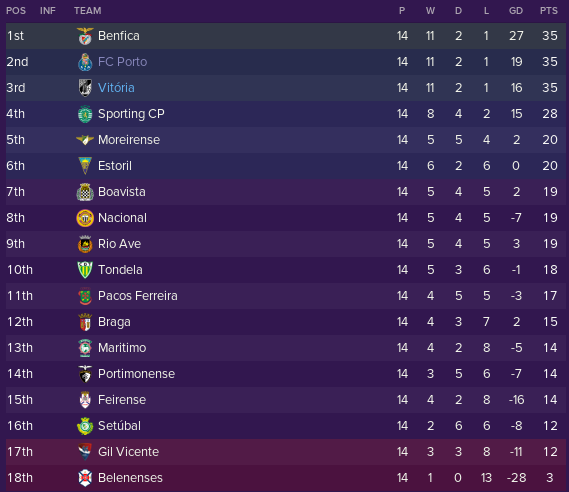
Task: Select the Gil Vicente table row
Action: pyautogui.click(x=286, y=452)
